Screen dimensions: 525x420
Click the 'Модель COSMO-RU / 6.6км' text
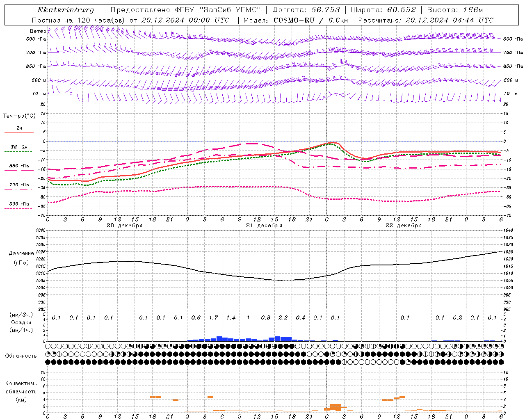(x=296, y=20)
